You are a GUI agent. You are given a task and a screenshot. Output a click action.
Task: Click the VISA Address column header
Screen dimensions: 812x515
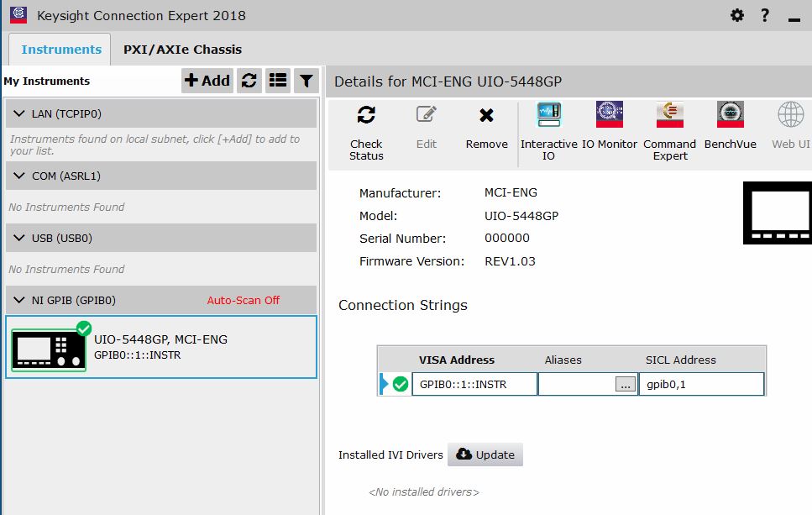[x=457, y=360]
